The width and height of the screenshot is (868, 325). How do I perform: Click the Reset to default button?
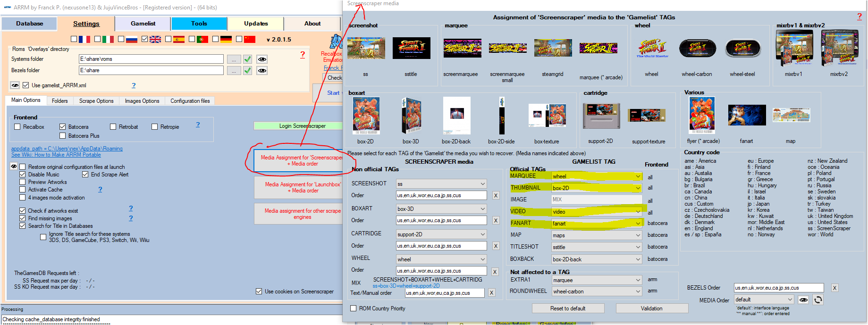pyautogui.click(x=568, y=308)
